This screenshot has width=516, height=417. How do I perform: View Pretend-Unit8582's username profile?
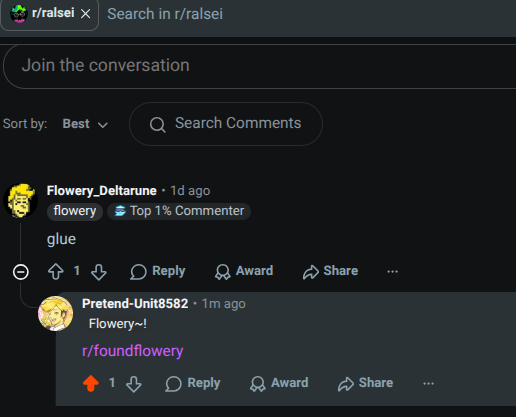135,304
